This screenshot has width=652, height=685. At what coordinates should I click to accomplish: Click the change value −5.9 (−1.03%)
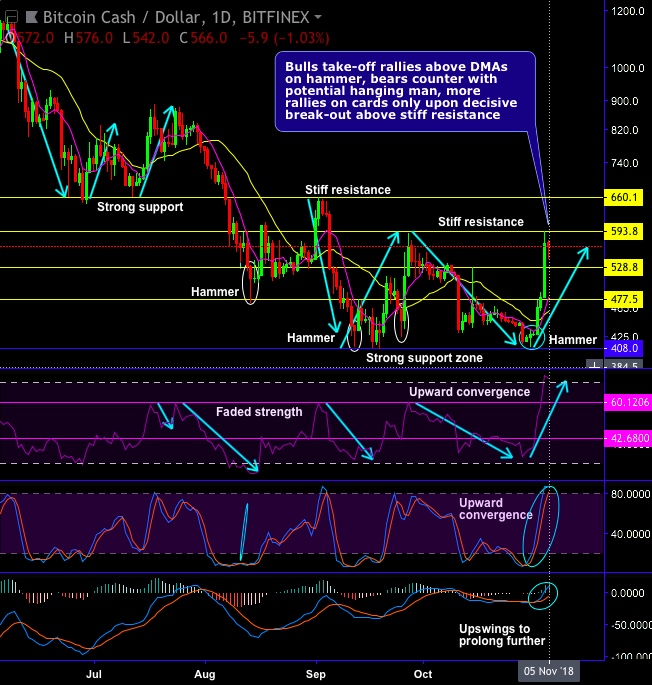(284, 38)
